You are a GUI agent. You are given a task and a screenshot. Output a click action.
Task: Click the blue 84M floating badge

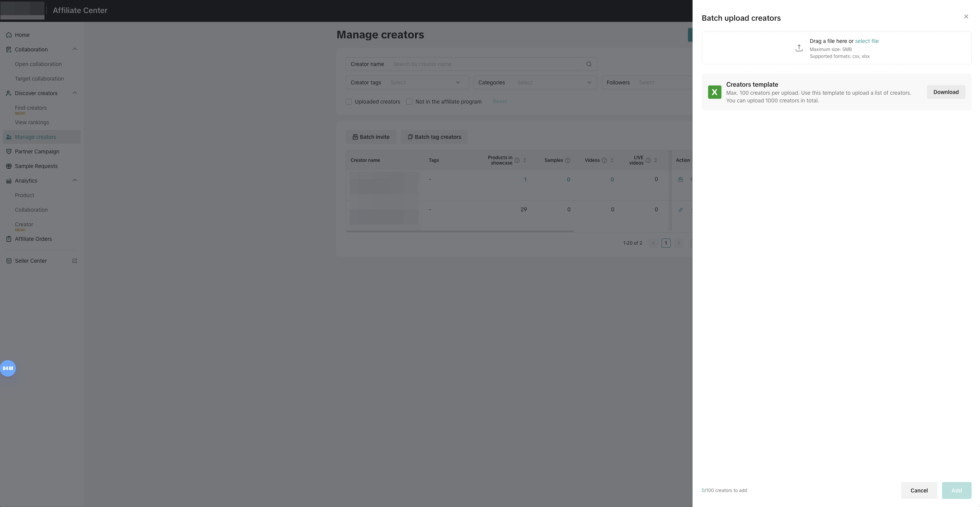8,368
